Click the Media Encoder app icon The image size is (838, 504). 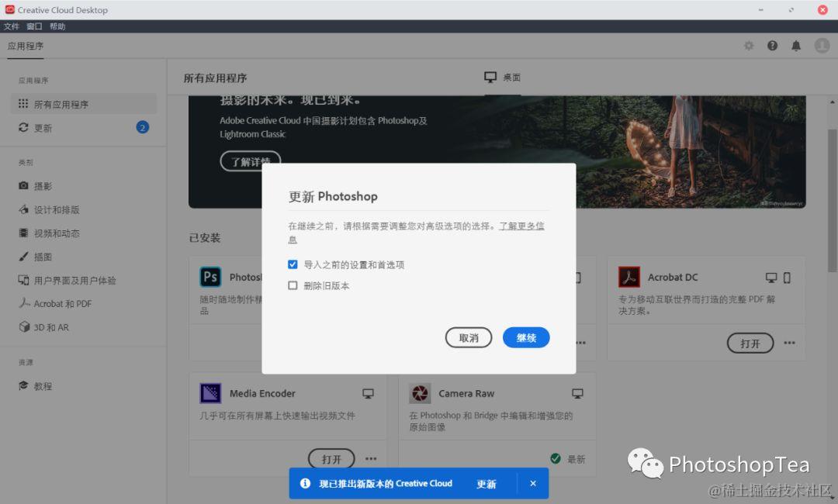pos(210,393)
